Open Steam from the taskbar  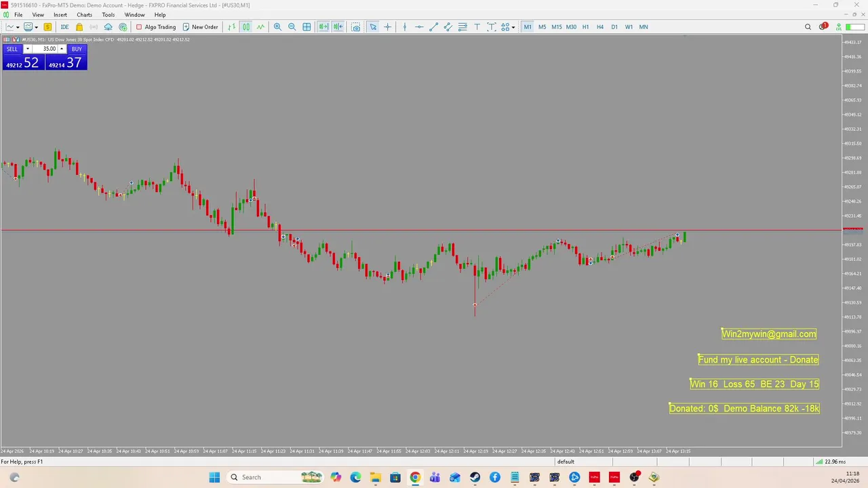475,477
